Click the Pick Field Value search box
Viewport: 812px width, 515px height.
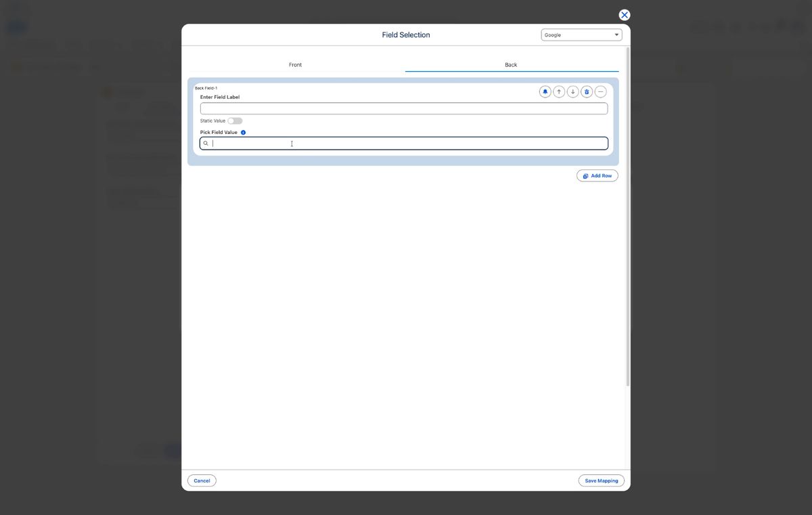coord(404,143)
